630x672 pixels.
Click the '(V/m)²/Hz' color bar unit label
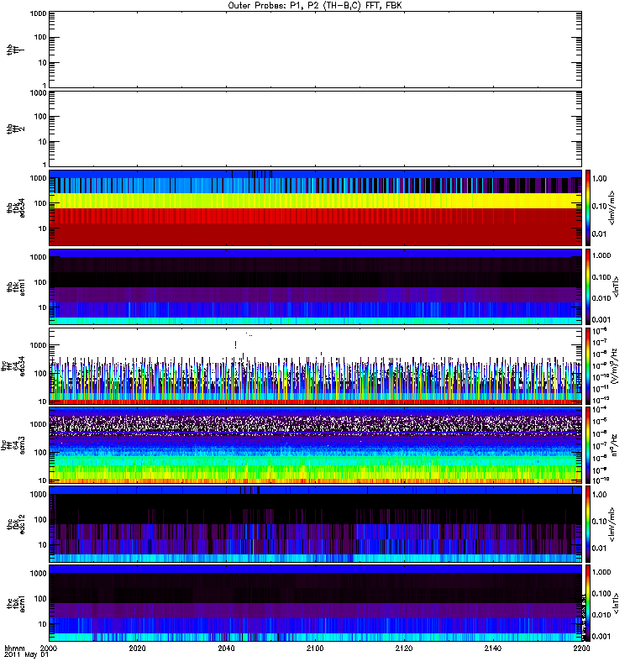(x=614, y=366)
